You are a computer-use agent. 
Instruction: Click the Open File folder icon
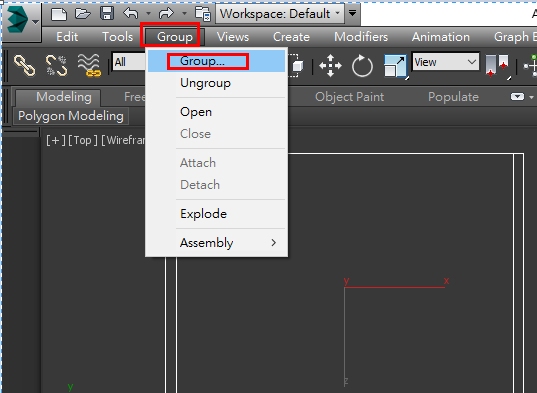click(x=83, y=14)
